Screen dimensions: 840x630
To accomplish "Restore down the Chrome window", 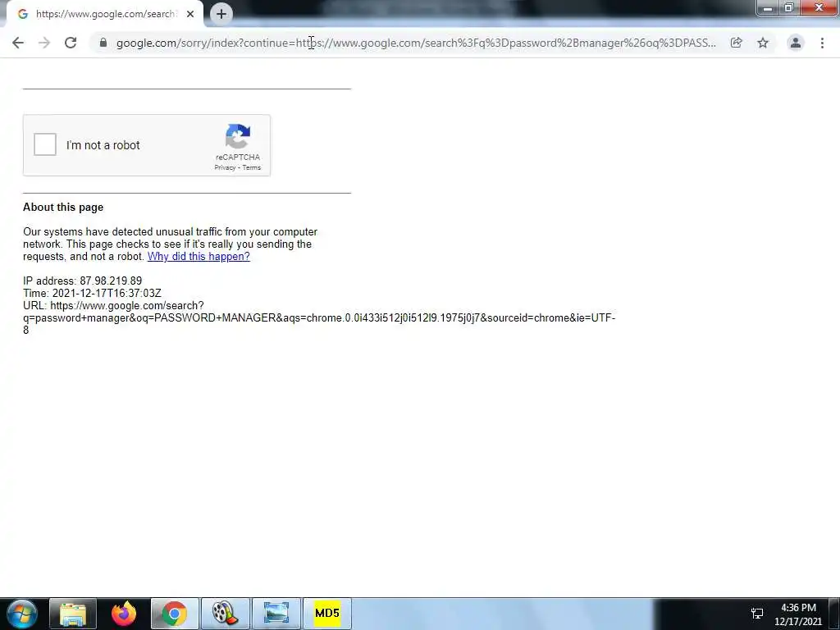I will pos(788,8).
